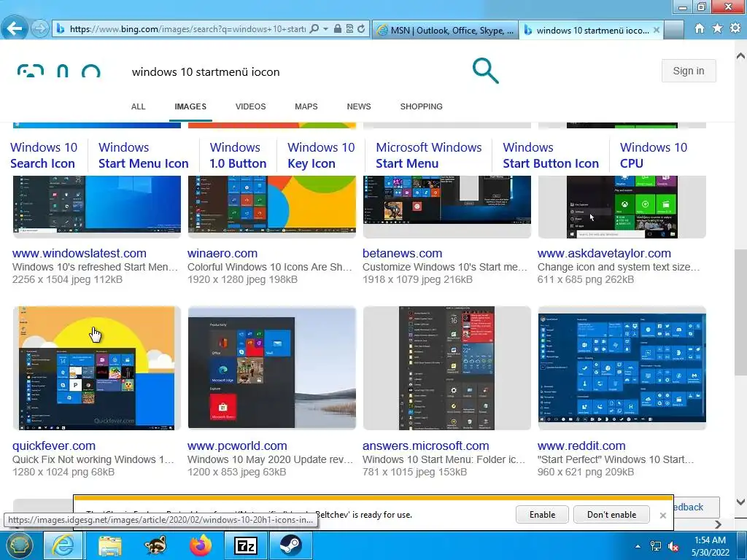Click the vertical scrollbar up arrow
This screenshot has width=747, height=560.
pos(740,56)
